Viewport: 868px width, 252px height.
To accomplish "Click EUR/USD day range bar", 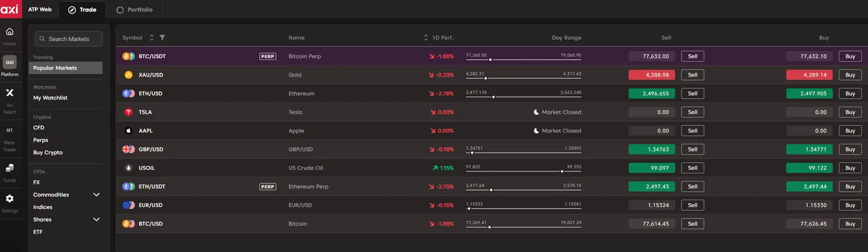I will 523,209.
